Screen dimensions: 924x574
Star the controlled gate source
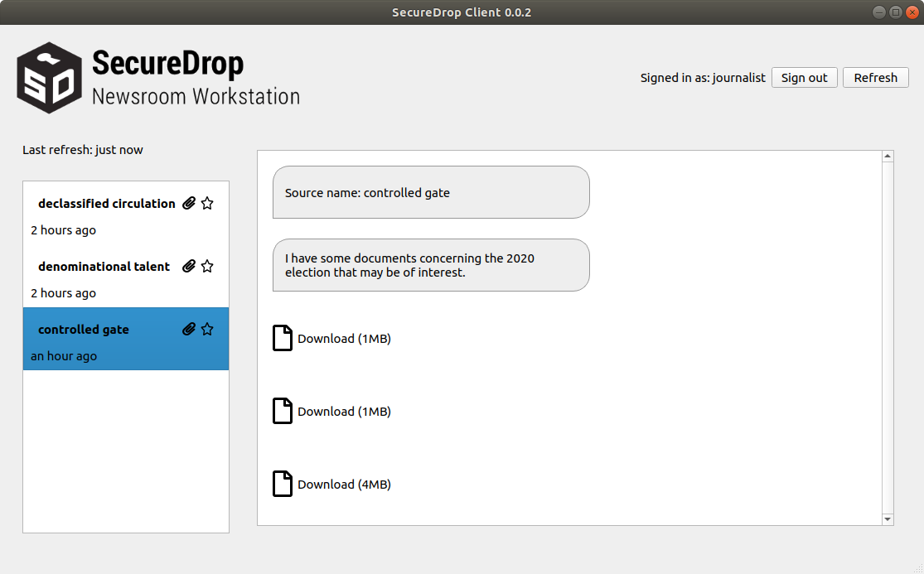point(207,329)
